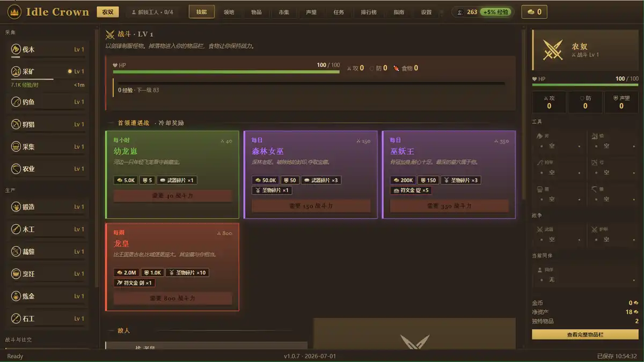Image resolution: width=644 pixels, height=362 pixels.
Task: Click the 符文金 剑 ×1 reward chip
Action: click(135, 283)
